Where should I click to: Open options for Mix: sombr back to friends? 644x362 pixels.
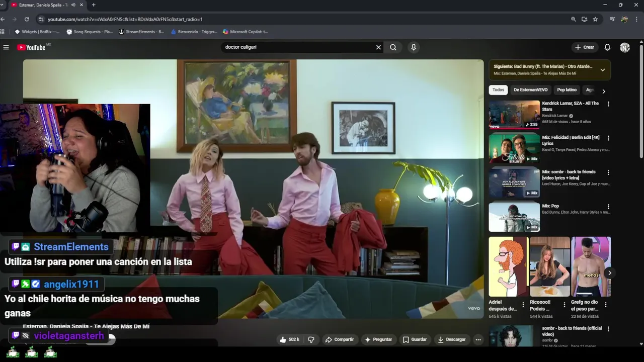[608, 172]
